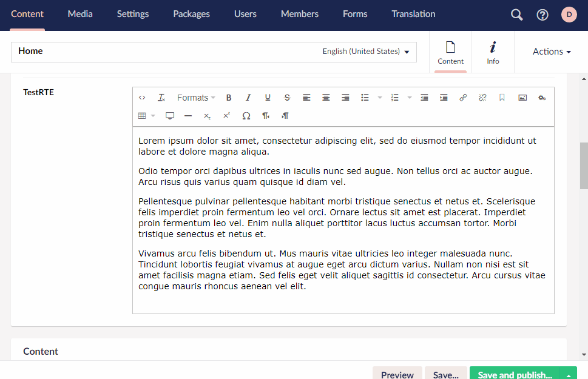Insert a hyperlink

pos(463,97)
